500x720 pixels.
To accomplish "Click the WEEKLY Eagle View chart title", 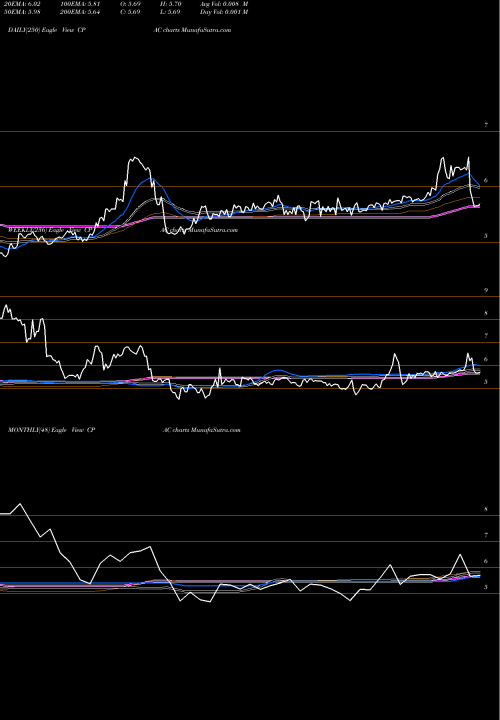I will click(x=48, y=229).
